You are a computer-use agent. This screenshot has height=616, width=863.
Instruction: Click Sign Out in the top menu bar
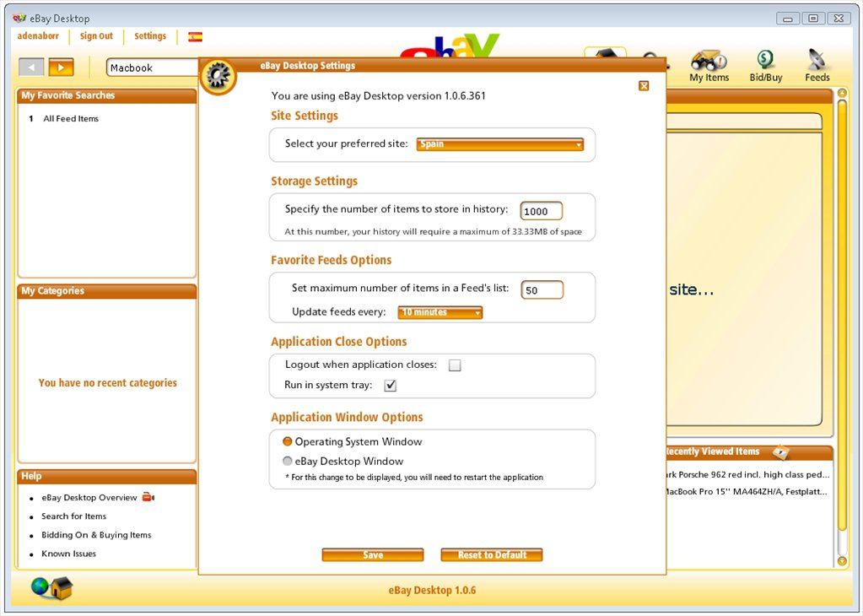[95, 36]
